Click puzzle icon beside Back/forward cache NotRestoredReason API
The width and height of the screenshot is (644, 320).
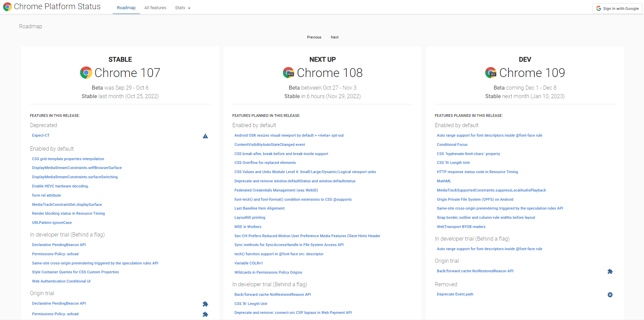pyautogui.click(x=610, y=272)
